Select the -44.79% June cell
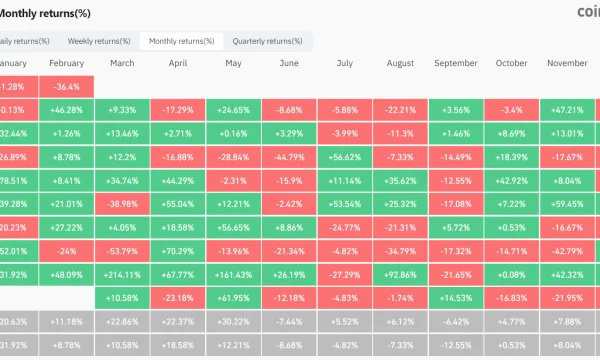This screenshot has width=600, height=360. click(289, 157)
